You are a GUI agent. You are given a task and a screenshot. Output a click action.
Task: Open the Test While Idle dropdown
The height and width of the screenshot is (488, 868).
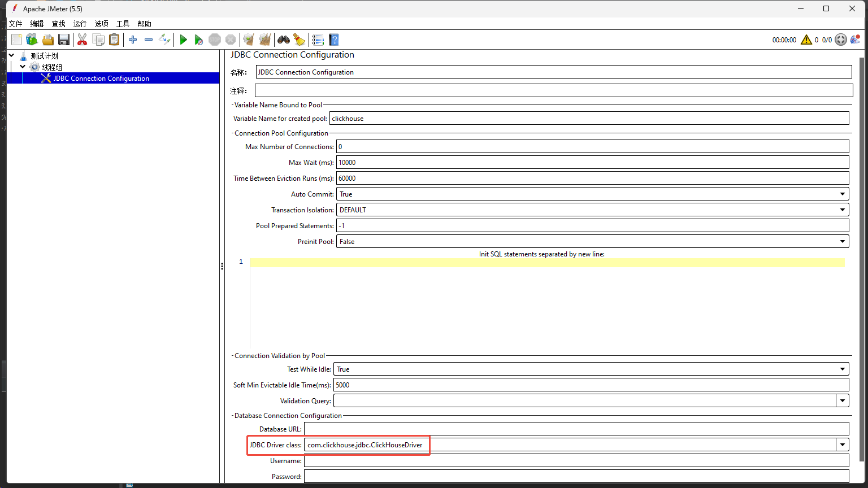(591, 369)
